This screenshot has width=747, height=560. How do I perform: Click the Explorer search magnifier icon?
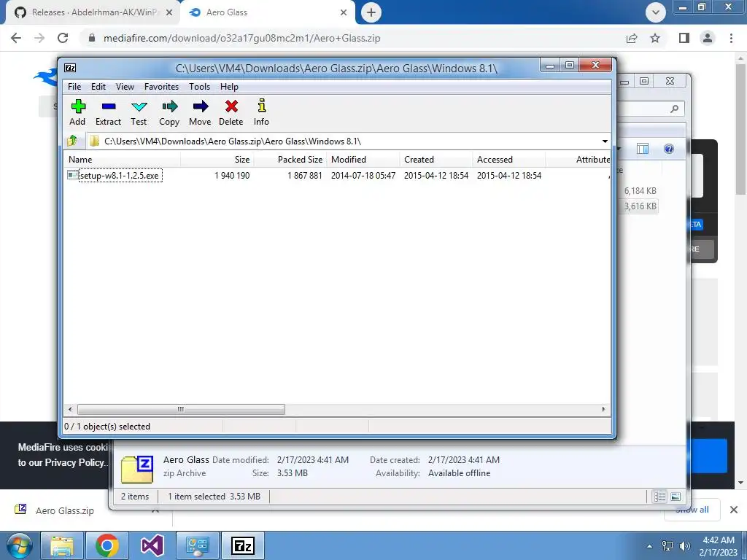pyautogui.click(x=674, y=109)
